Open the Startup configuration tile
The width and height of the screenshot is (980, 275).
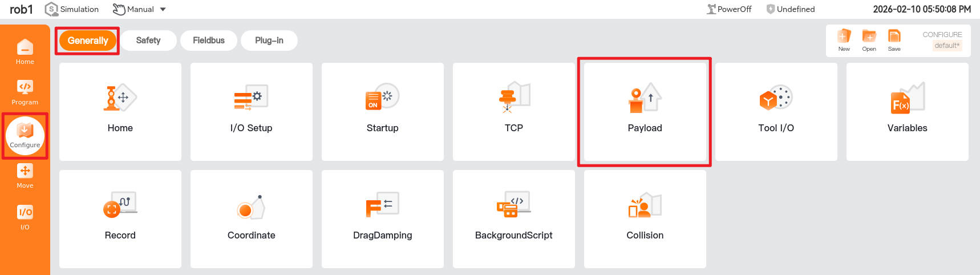pyautogui.click(x=382, y=112)
